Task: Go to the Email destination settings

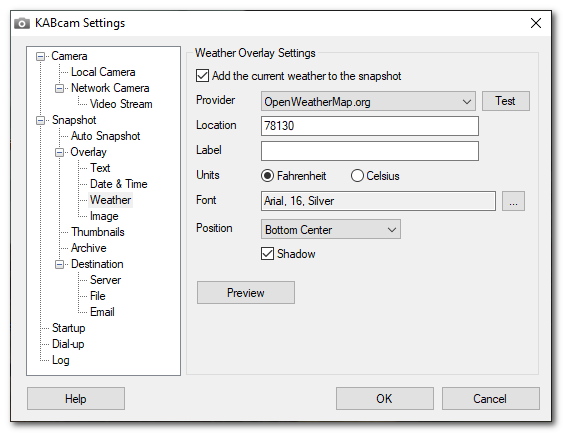Action: point(102,312)
